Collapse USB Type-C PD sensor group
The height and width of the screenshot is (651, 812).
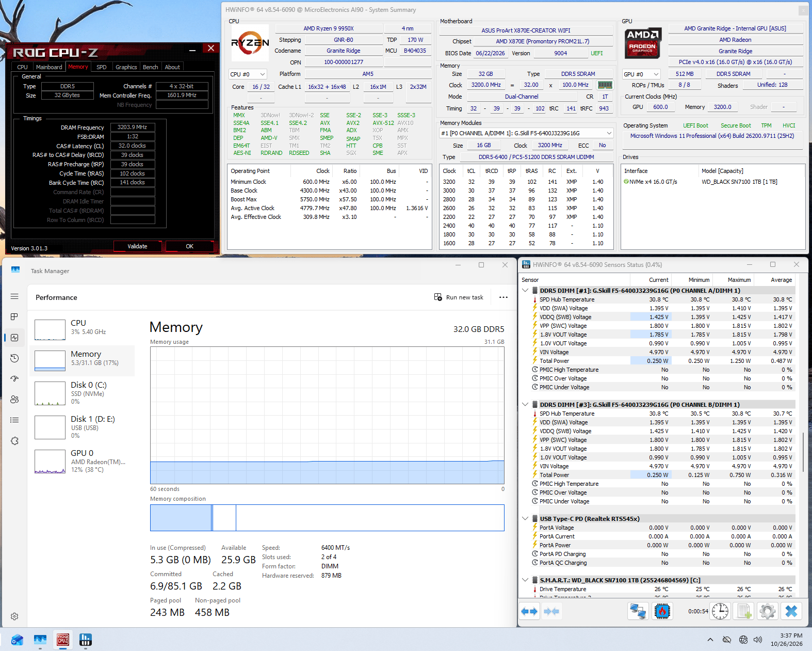[x=525, y=519]
